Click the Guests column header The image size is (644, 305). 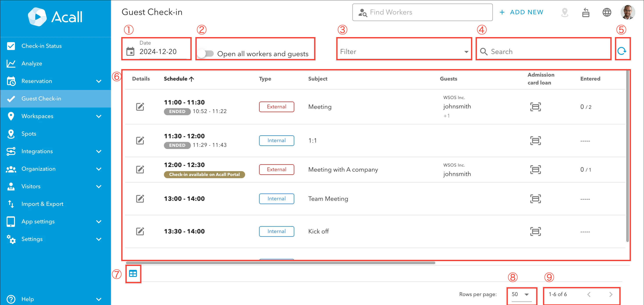[x=448, y=79]
